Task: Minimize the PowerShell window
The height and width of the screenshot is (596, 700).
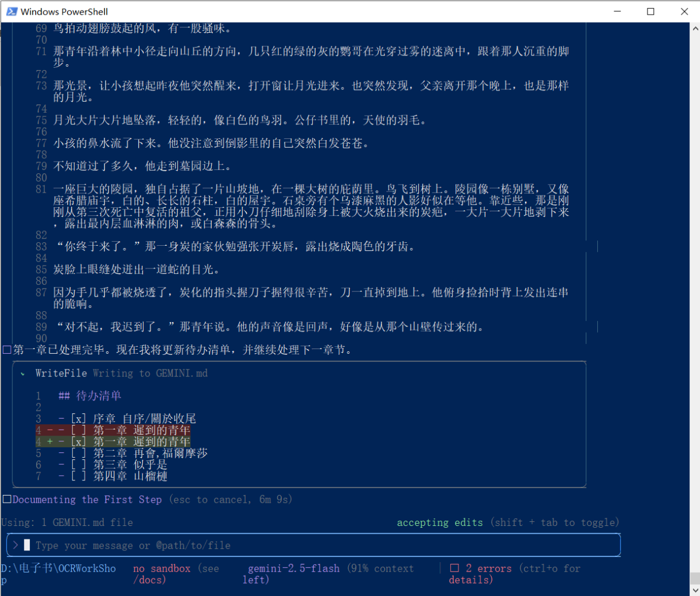Action: [617, 11]
